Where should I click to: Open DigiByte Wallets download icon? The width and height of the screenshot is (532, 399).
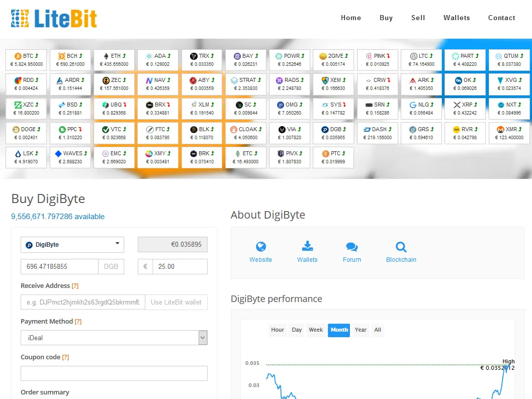click(x=307, y=246)
